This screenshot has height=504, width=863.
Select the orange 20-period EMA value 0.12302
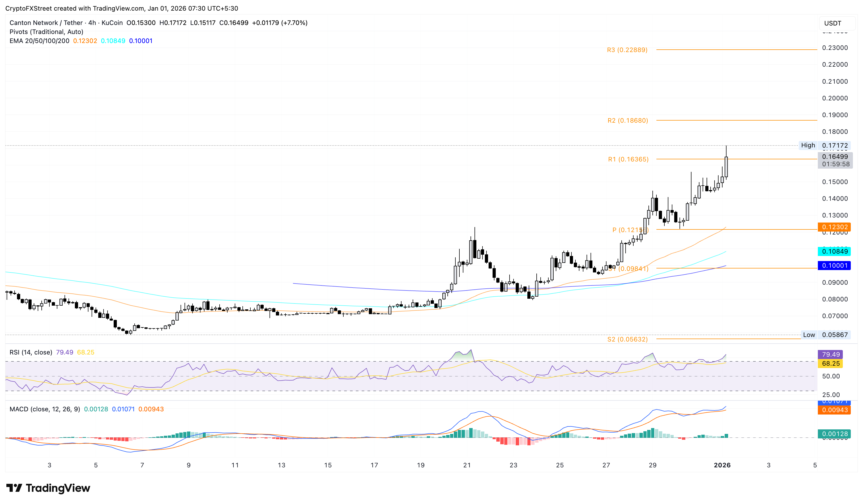tap(86, 40)
